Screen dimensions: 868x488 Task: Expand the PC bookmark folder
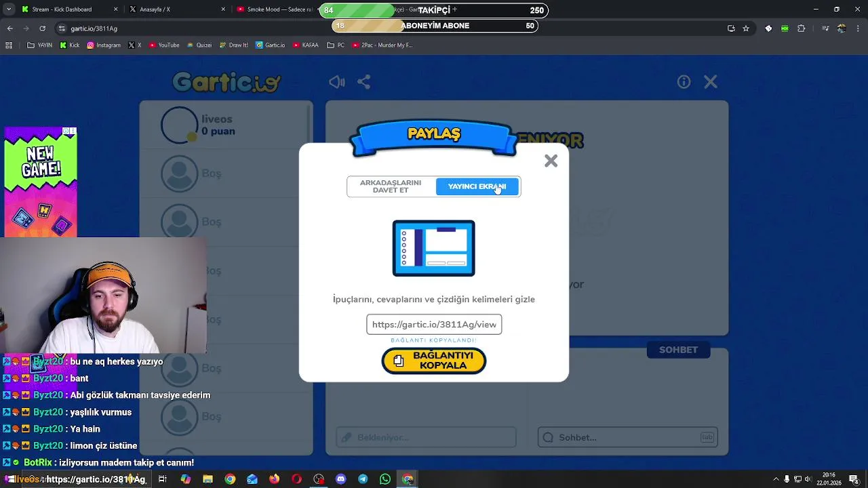[x=336, y=45]
